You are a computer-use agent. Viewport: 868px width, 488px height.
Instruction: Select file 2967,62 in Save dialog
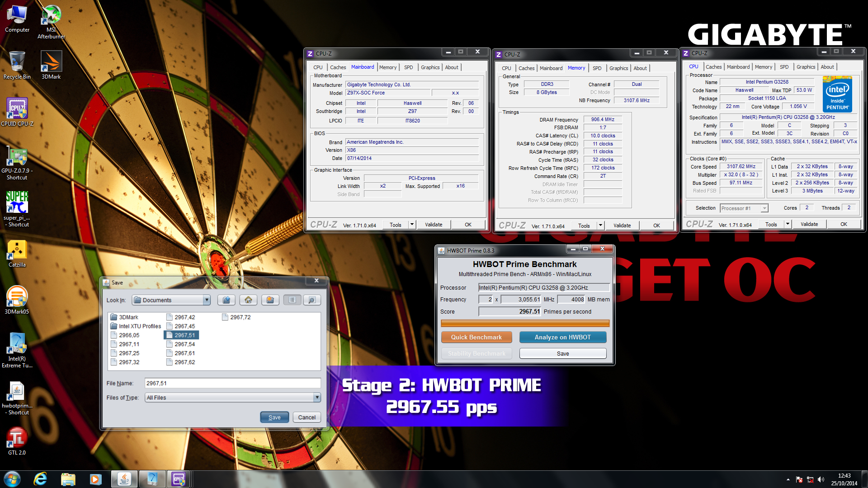pos(180,362)
